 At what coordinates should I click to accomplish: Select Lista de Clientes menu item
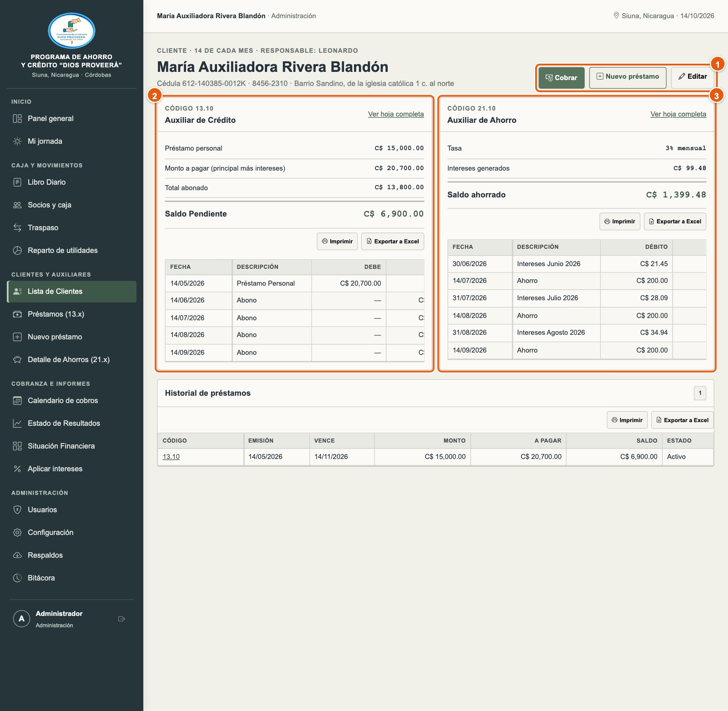(71, 291)
